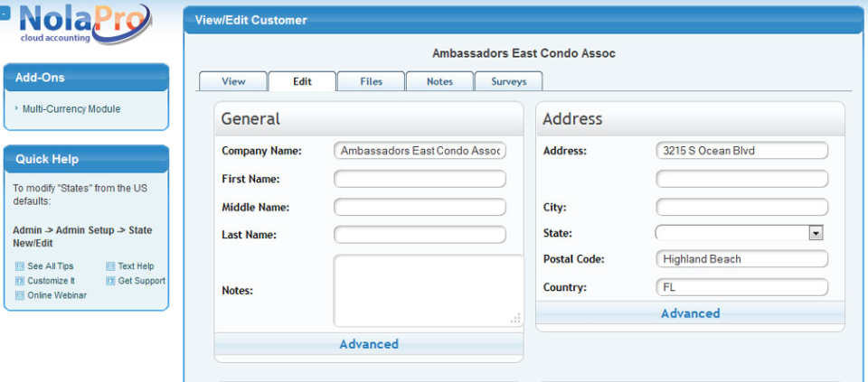Click the Customize It icon
The image size is (868, 382).
[20, 281]
